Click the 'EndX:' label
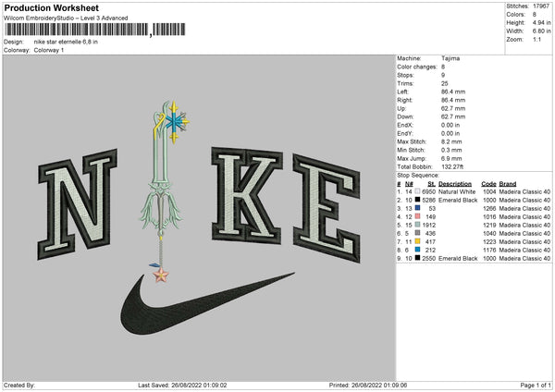The height and width of the screenshot is (392, 555). point(405,125)
